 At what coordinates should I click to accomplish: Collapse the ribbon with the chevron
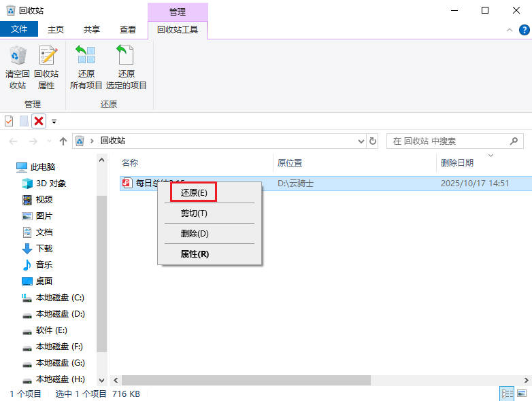(510, 30)
